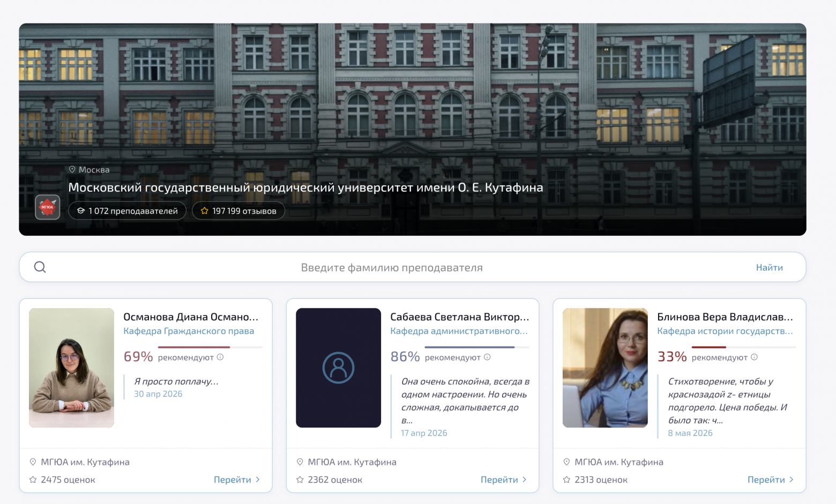This screenshot has height=504, width=836.
Task: Click the magnifier search icon
Action: click(x=40, y=267)
